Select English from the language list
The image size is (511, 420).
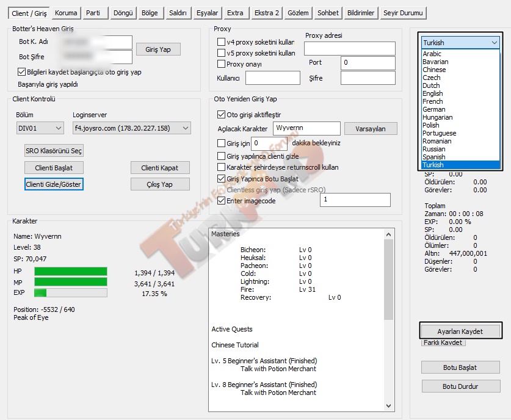[433, 93]
